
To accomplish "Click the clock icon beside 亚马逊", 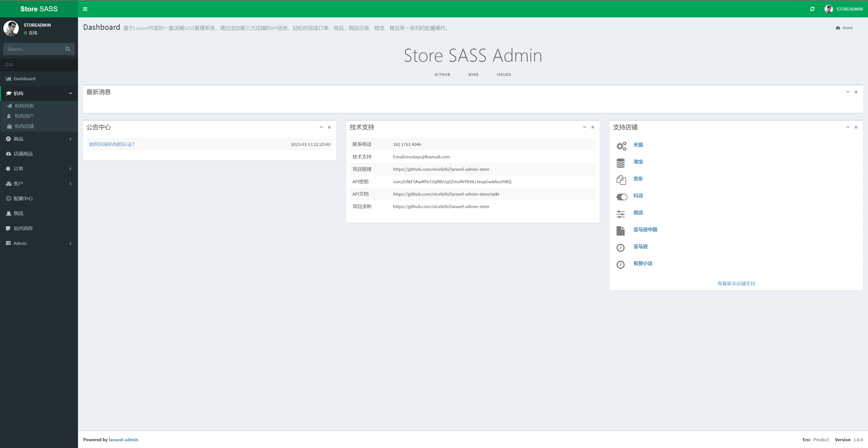I will pyautogui.click(x=620, y=248).
